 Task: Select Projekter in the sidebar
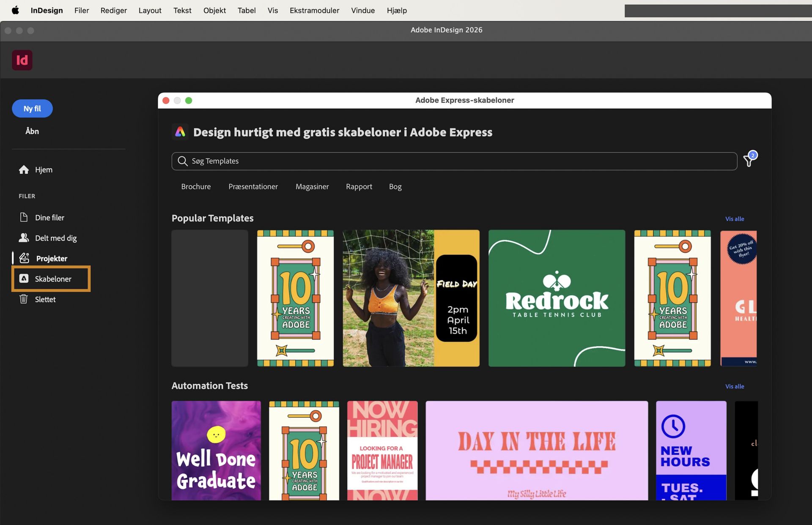(51, 258)
